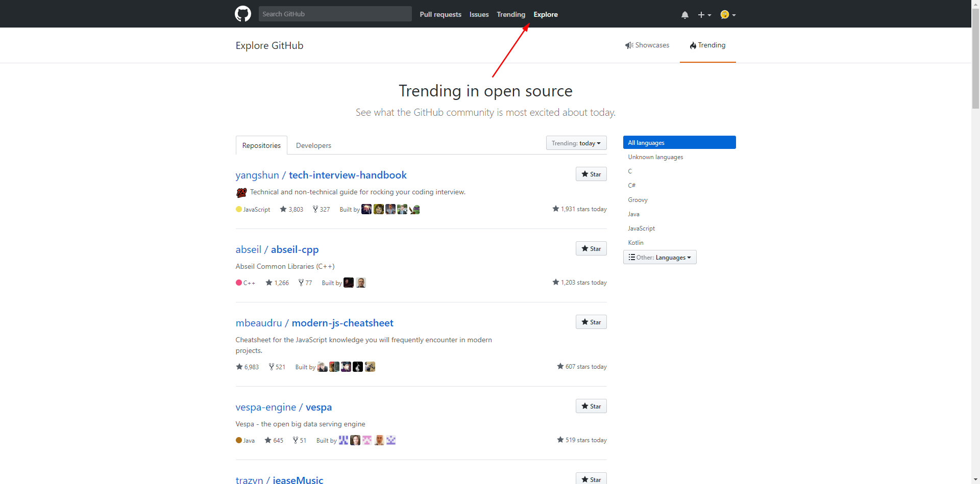Open yangshun / tech-interview-handbook repository link

321,175
